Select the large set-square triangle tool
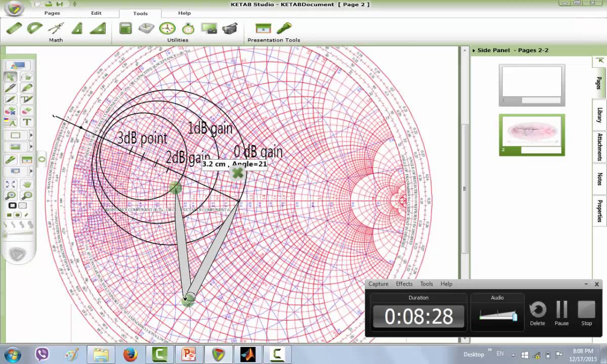Image resolution: width=607 pixels, height=364 pixels. point(98,28)
